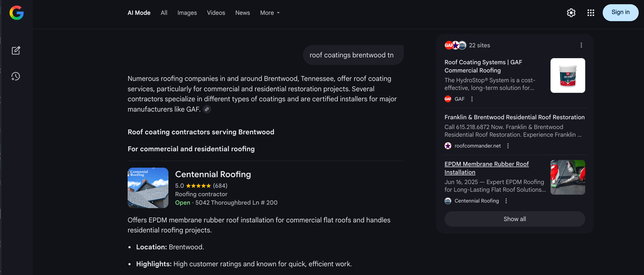Image resolution: width=644 pixels, height=275 pixels.
Task: Expand the More dropdown menu
Action: [270, 13]
